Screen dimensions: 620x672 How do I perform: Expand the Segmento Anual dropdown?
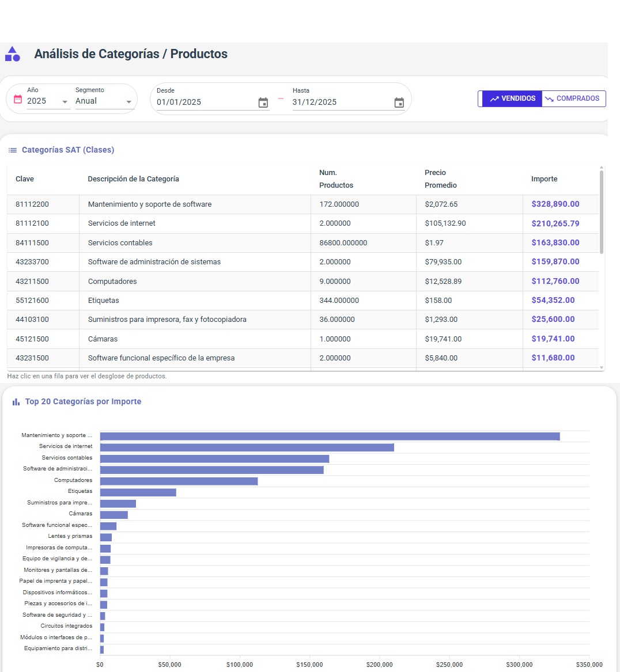coord(104,101)
